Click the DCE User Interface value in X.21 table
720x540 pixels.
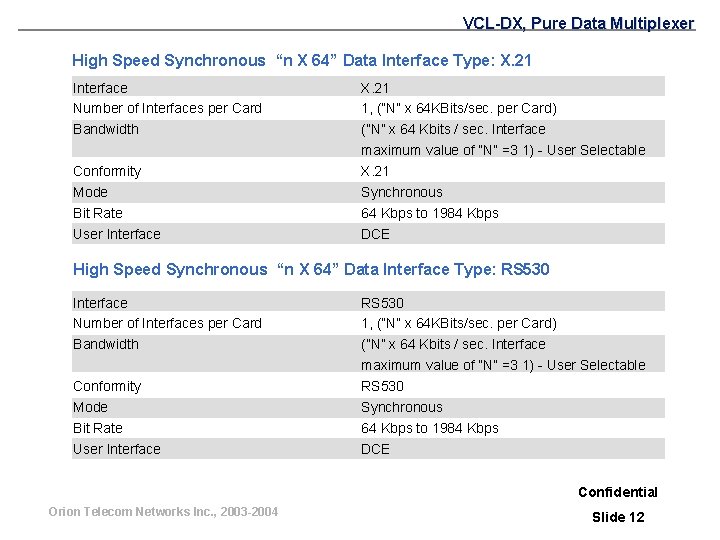tap(375, 234)
